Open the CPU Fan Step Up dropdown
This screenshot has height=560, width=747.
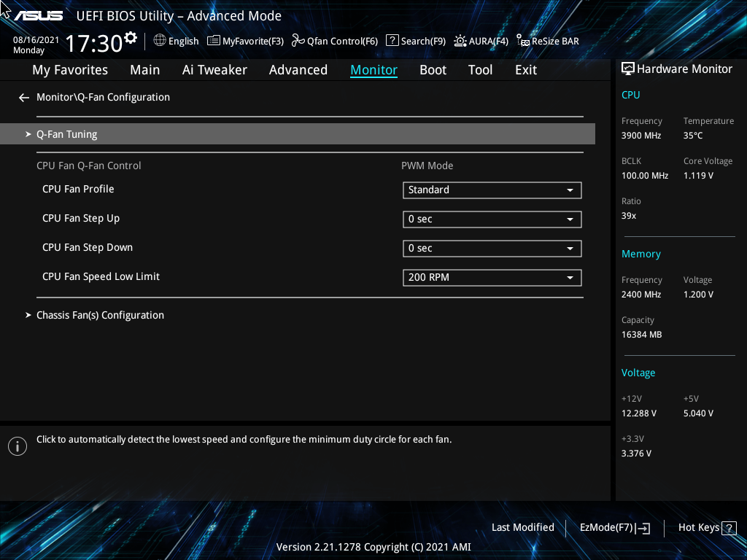[x=492, y=219]
